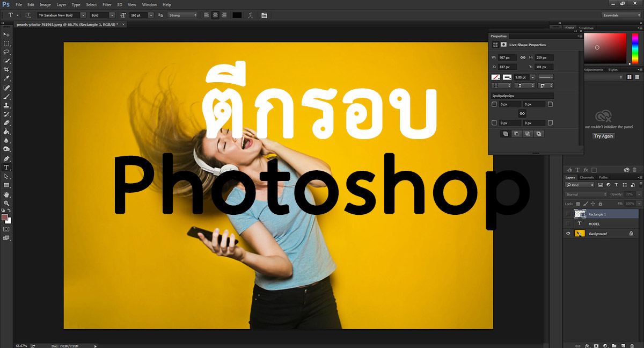Viewport: 644px width, 348px height.
Task: Add a layer mask from Layers panel
Action: pos(596,345)
